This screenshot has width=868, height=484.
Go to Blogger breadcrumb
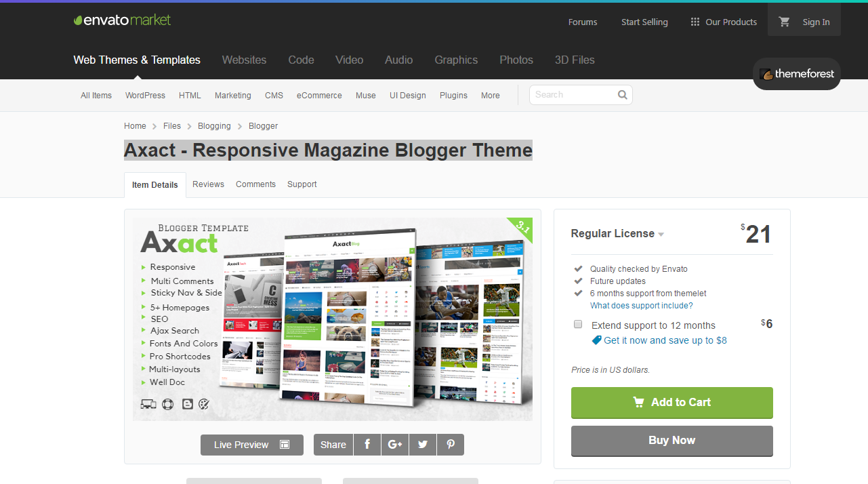coord(263,126)
